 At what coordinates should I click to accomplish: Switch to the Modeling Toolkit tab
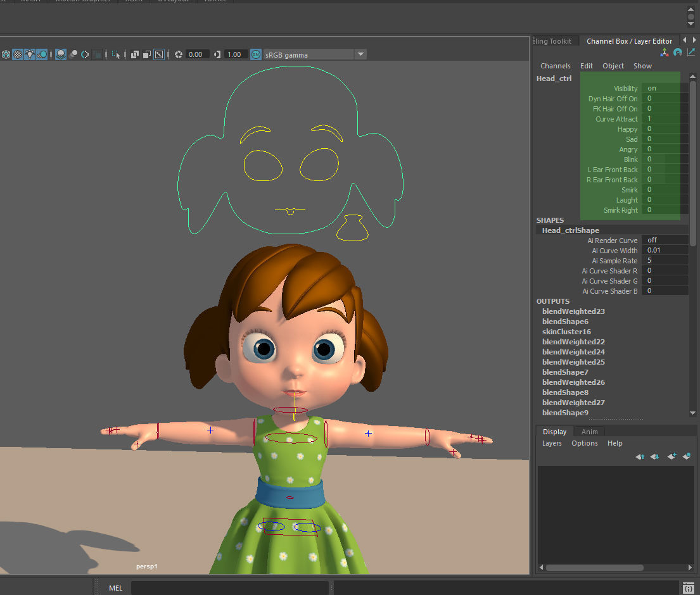[552, 41]
